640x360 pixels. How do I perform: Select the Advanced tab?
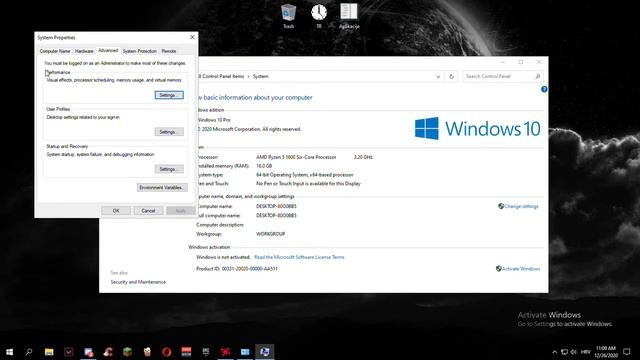coord(108,50)
